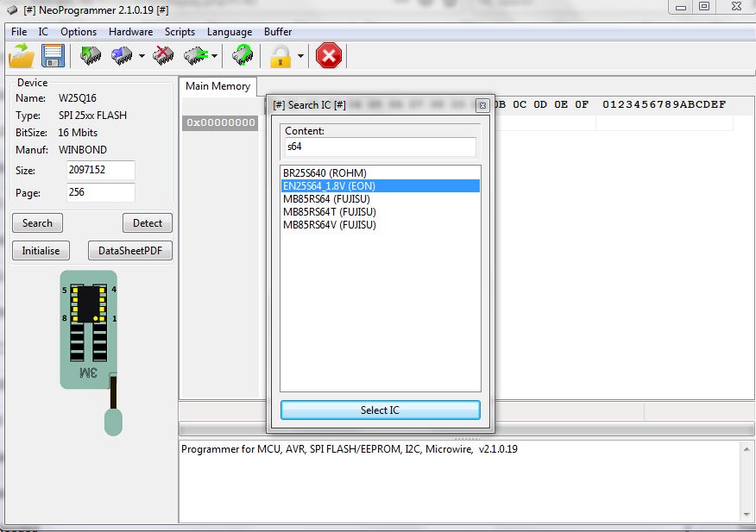
Task: Click the device name W25Q16
Action: pos(78,98)
